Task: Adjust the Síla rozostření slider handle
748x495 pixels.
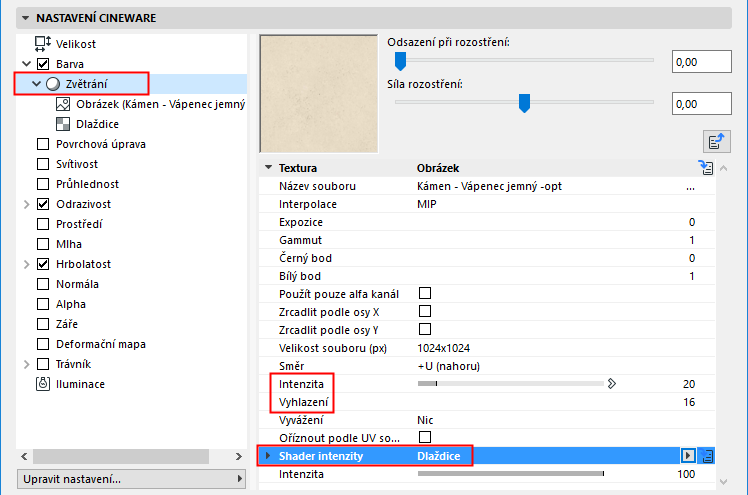Action: pos(524,103)
